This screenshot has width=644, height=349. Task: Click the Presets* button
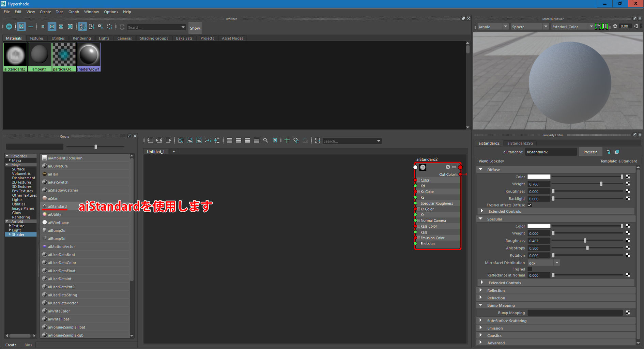tap(590, 152)
